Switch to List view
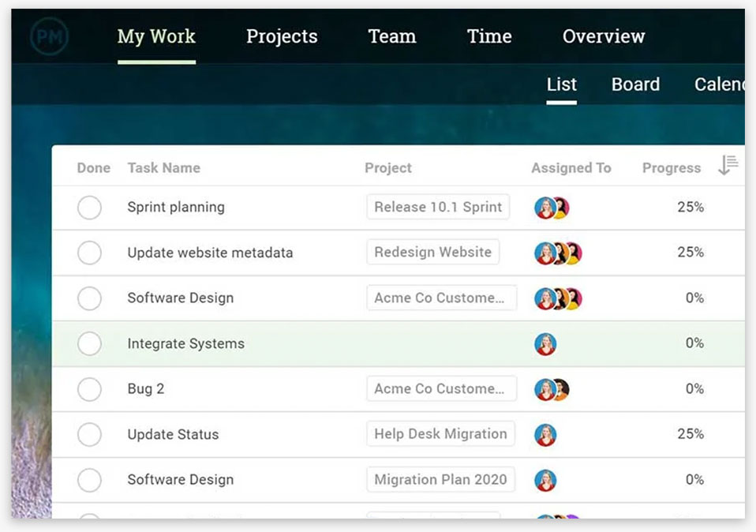 click(561, 84)
